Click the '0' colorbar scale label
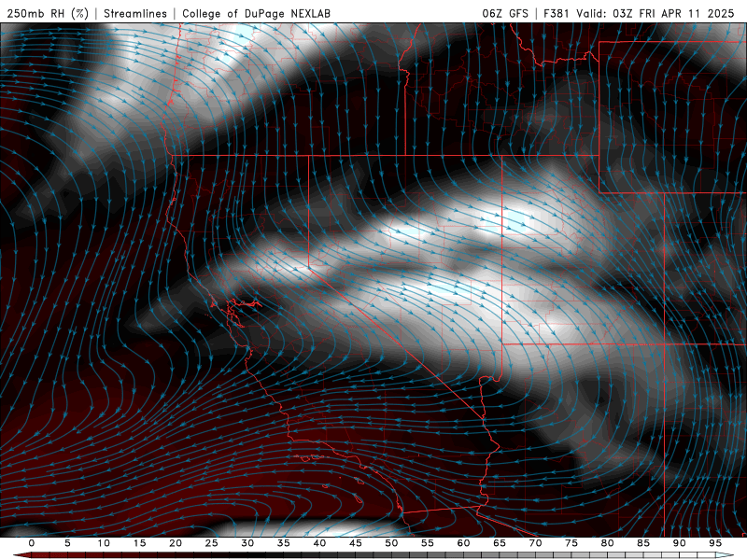The image size is (747, 560). pyautogui.click(x=32, y=543)
